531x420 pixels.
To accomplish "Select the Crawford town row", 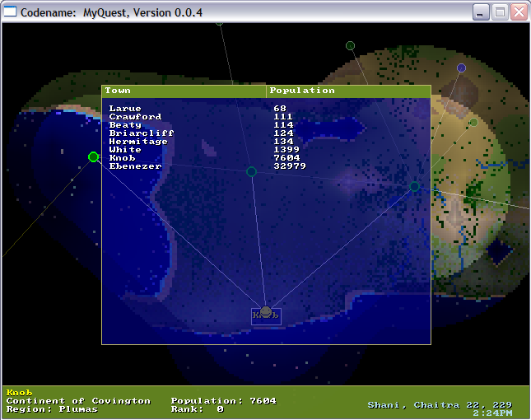I will 135,117.
